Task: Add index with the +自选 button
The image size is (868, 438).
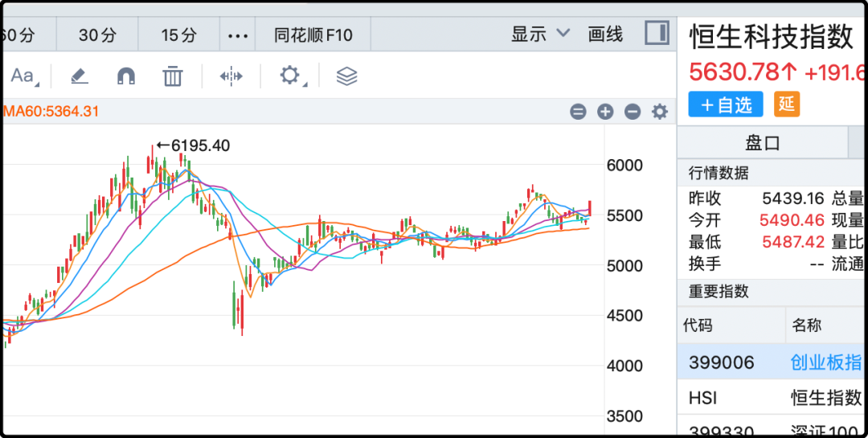Action: coord(726,104)
